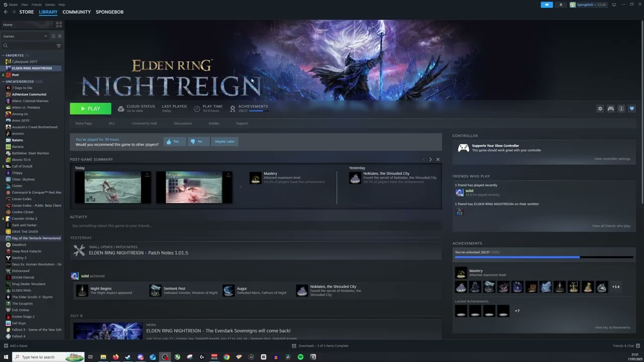Screen dimensions: 644x362
Task: Open the DLC link
Action: coord(112,123)
